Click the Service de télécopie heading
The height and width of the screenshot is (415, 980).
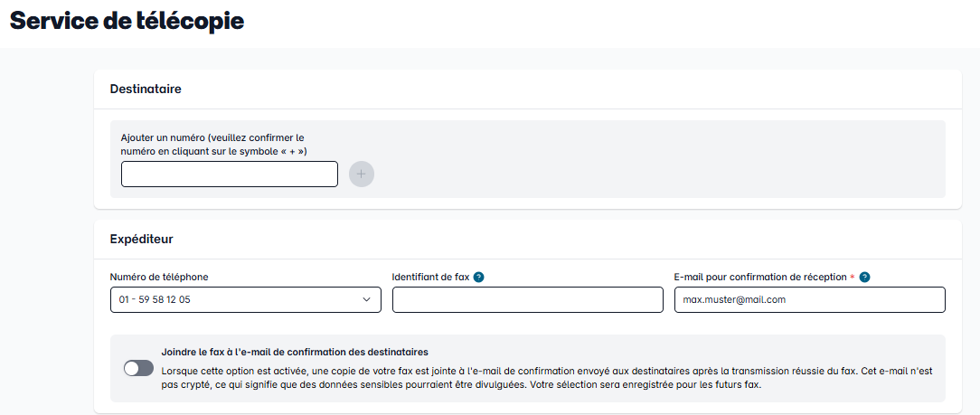click(127, 22)
